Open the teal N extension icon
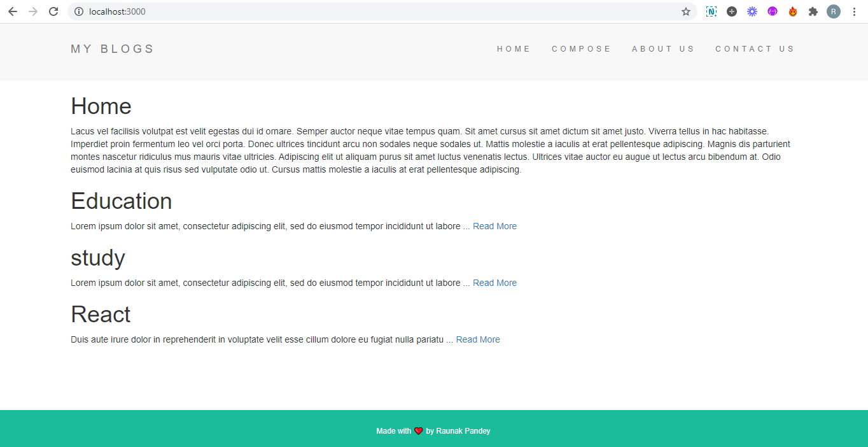This screenshot has width=868, height=447. pos(711,11)
